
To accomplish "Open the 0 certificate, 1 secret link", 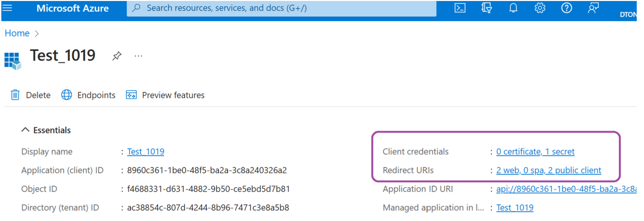I will tap(535, 152).
